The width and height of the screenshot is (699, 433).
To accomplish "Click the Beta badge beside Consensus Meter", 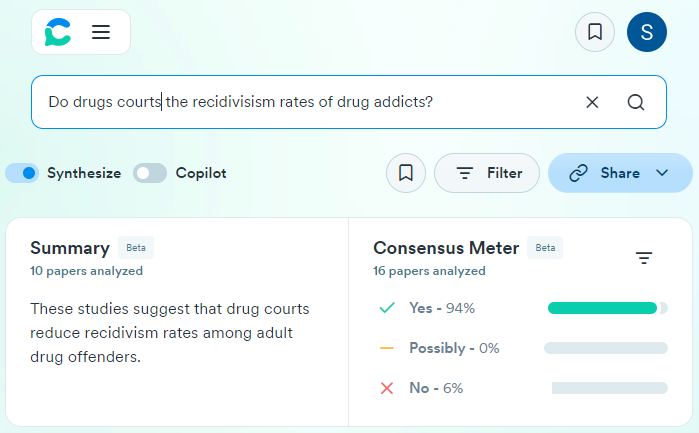I will (545, 248).
